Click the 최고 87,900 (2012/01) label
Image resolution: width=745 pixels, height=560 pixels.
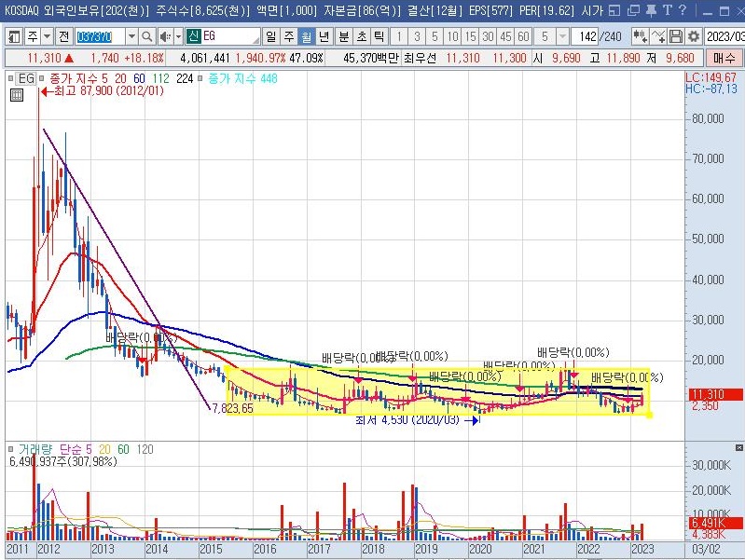(109, 90)
